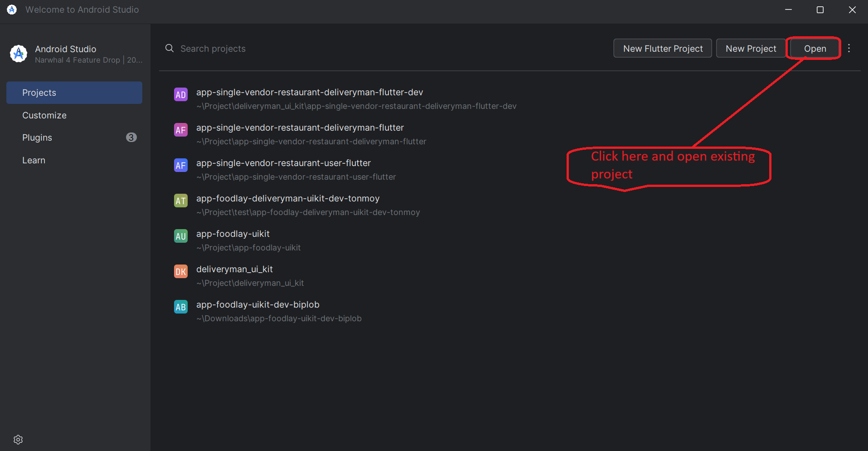
Task: Click the AF icon for deliveryman-flutter project
Action: click(180, 129)
